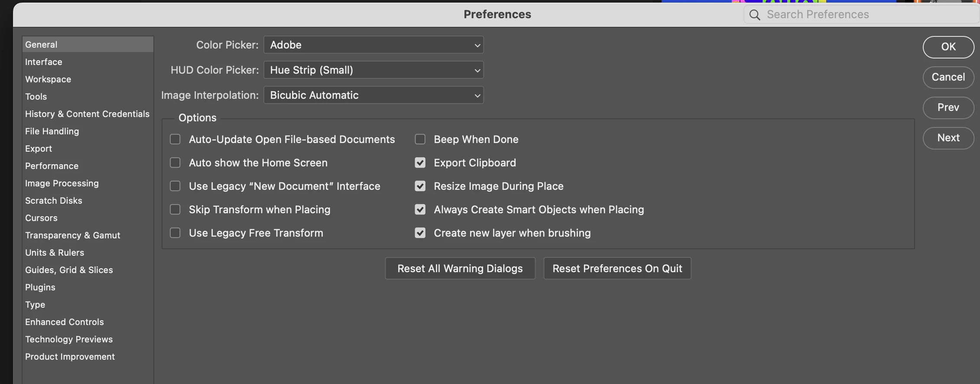Select the Cursors preferences category

tap(41, 218)
